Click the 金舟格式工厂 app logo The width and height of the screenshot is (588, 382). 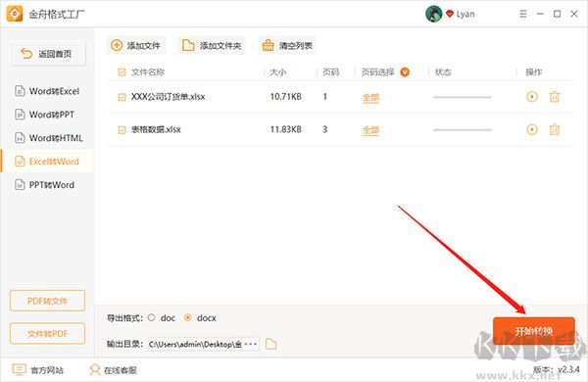(15, 14)
